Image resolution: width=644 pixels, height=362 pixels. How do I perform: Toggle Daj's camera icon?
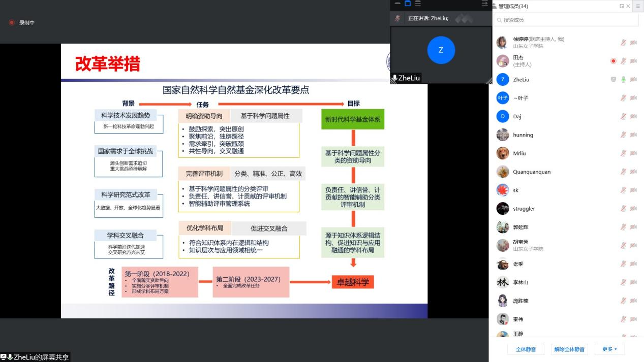coord(633,116)
